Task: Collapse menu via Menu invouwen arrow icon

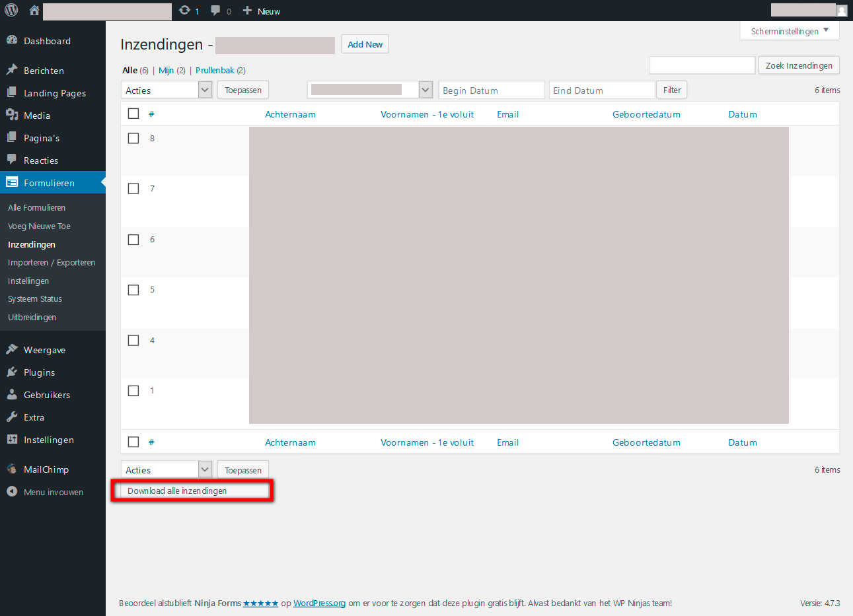Action: pyautogui.click(x=12, y=491)
